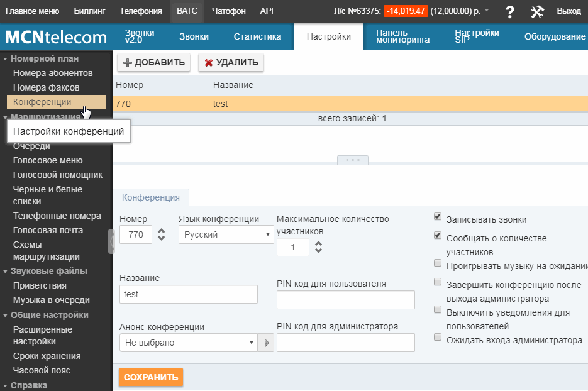Image resolution: width=588 pixels, height=391 pixels.
Task: Collapse the sidebar using the edge handle
Action: click(x=111, y=241)
